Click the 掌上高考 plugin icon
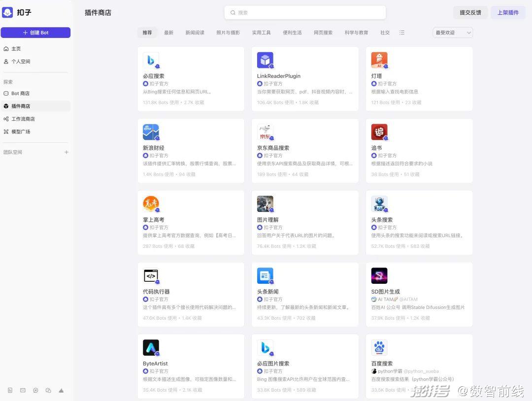 (151, 204)
